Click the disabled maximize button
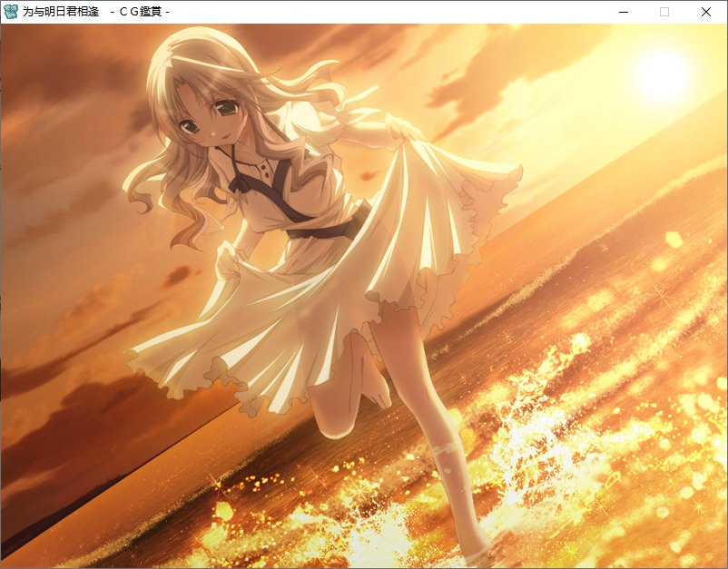Screen dimensions: 728x569 pyautogui.click(x=664, y=12)
